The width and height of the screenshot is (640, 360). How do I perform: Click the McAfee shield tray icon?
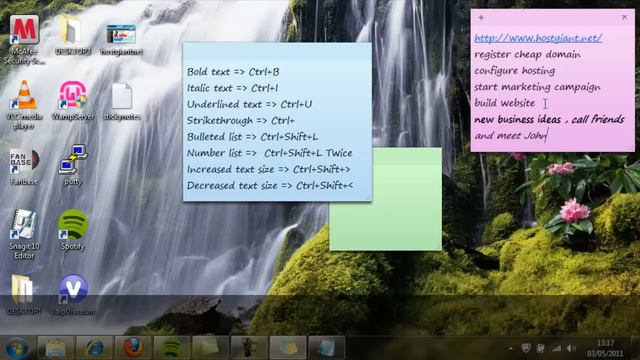526,348
